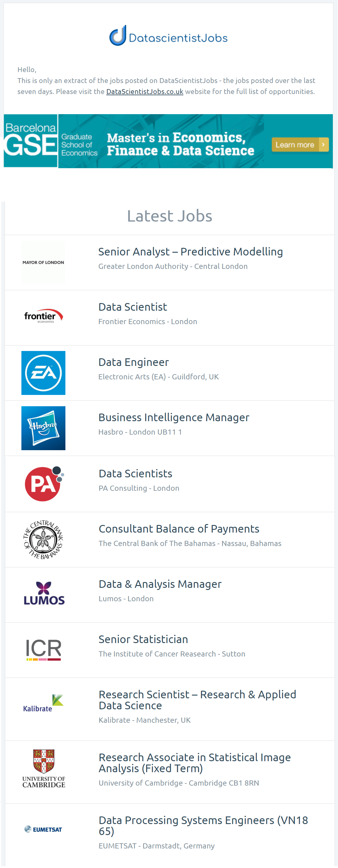Click Learn more on Barcelona GSE banner
Image resolution: width=338 pixels, height=868 pixels.
click(300, 145)
